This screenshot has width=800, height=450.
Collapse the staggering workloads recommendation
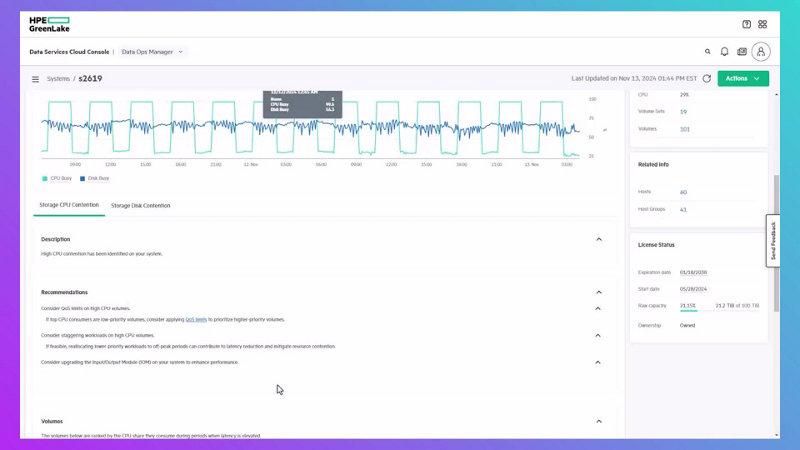coord(598,336)
